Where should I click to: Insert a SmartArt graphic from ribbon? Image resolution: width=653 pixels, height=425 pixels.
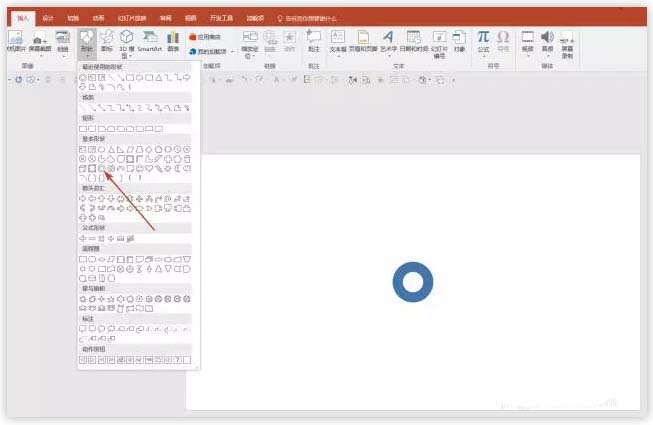click(150, 41)
